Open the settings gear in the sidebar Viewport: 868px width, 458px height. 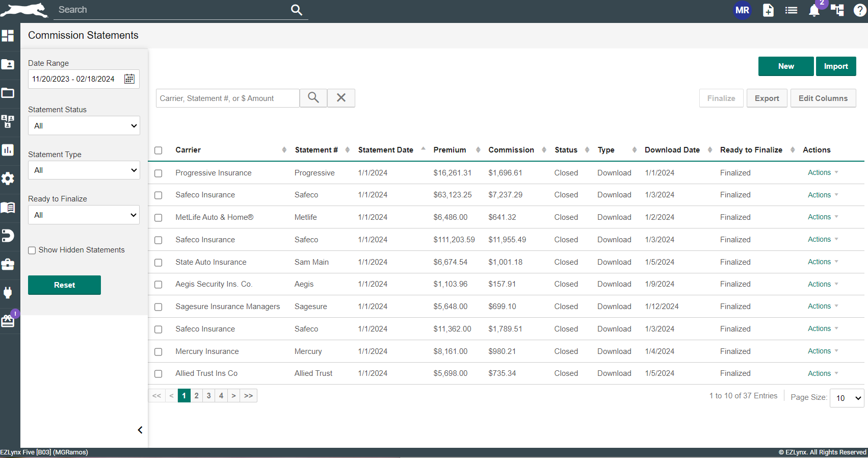8,179
